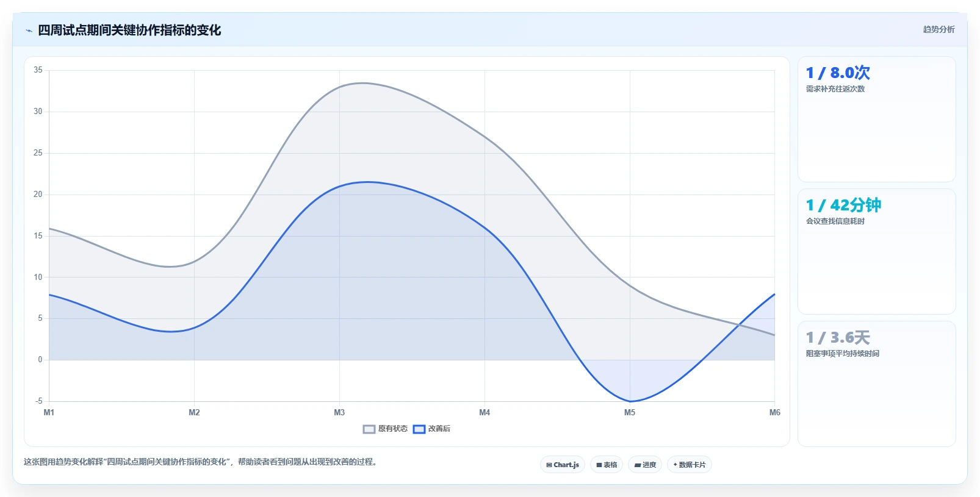
Task: Select the 数据卡片 tag chip
Action: pos(690,465)
